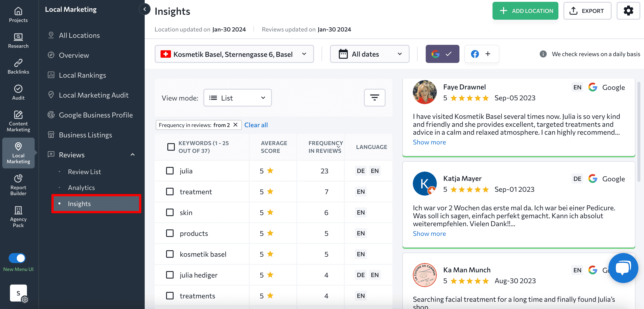644x309 pixels.
Task: Open Overview in the sidebar
Action: click(x=74, y=55)
